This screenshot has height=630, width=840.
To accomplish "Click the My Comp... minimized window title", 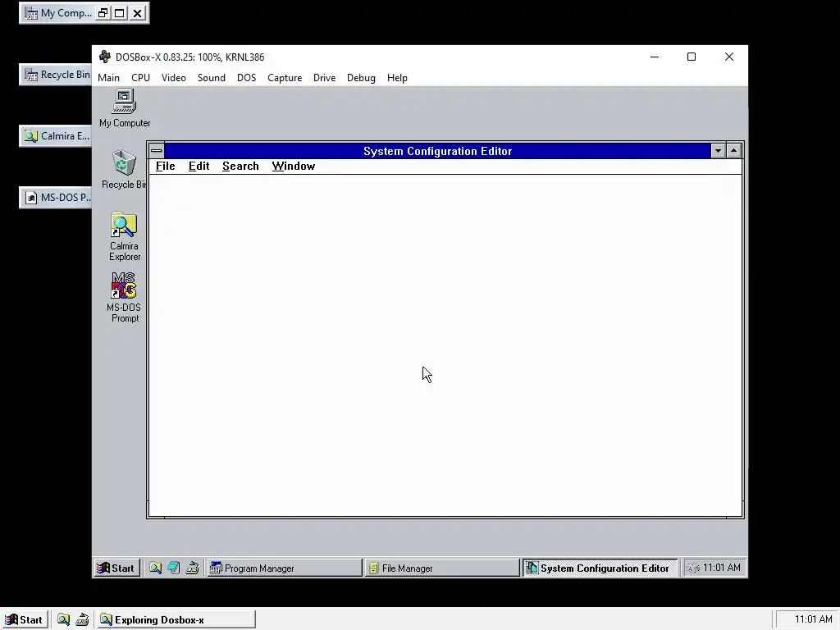I will click(66, 13).
